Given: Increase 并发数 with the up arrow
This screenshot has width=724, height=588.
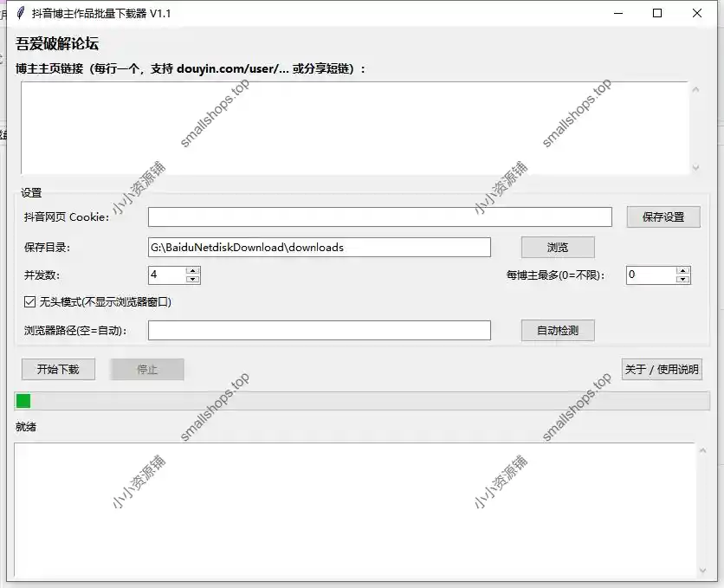Looking at the screenshot, I should [x=193, y=271].
